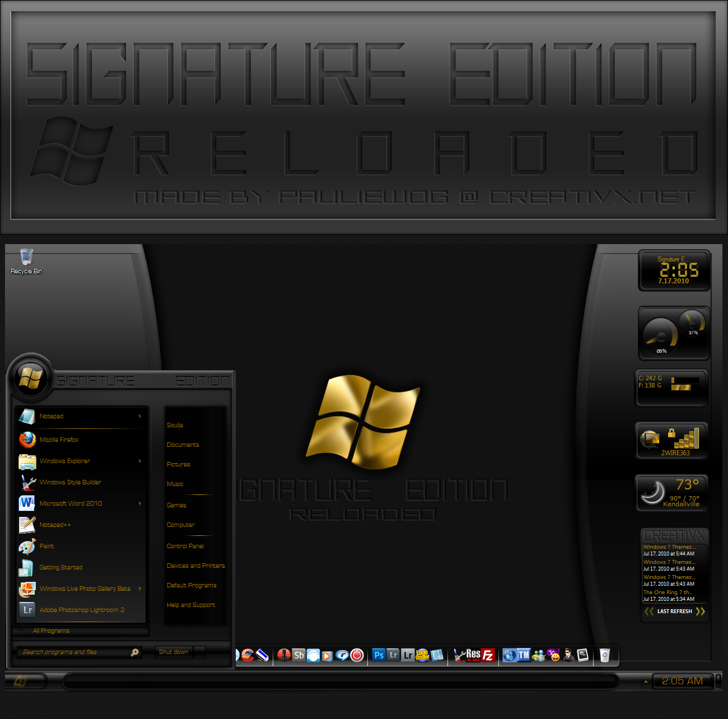
Task: Go to previous feed page chevron
Action: [648, 611]
